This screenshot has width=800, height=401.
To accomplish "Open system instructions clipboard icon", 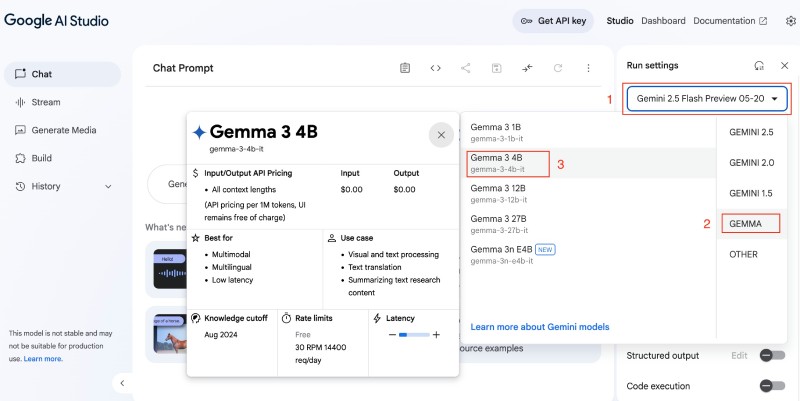I will [x=405, y=68].
